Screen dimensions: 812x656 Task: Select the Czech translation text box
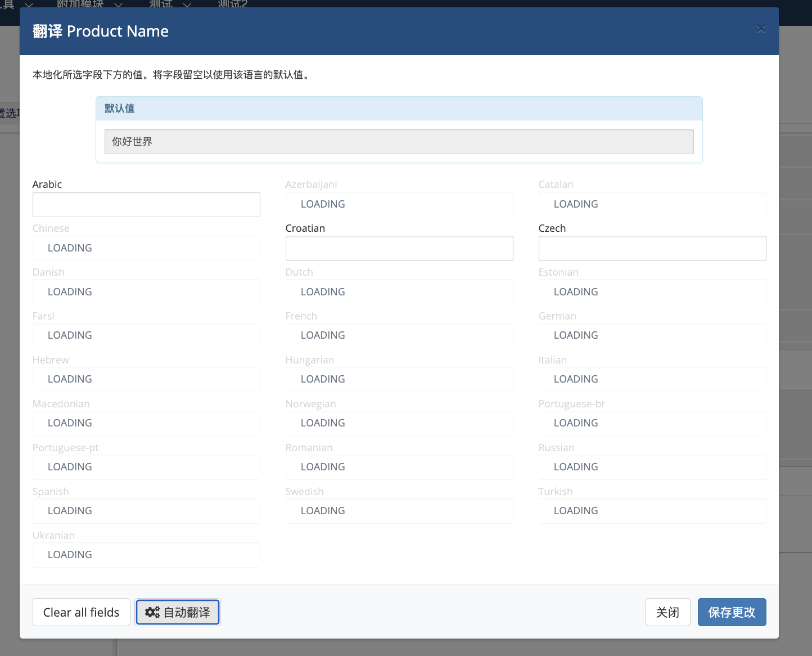click(x=652, y=249)
